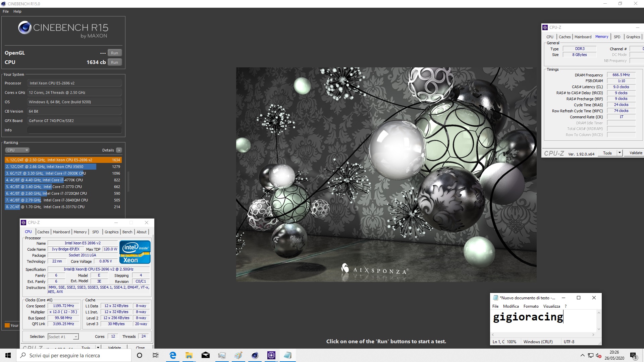The image size is (644, 362).
Task: Select the Core i7-3840QM ranking row
Action: [x=63, y=200]
